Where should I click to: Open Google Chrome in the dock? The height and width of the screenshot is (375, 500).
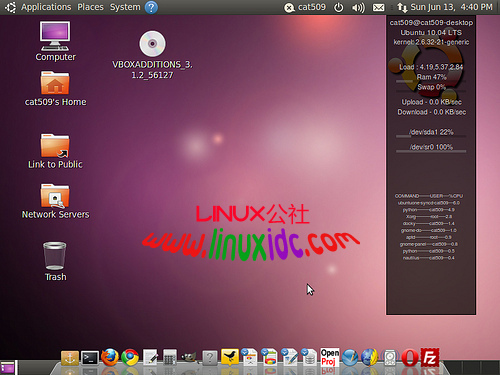pos(130,358)
